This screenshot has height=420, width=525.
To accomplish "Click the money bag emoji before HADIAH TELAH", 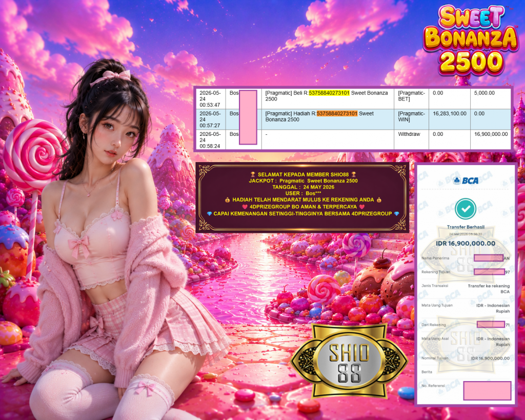I will 228,200.
